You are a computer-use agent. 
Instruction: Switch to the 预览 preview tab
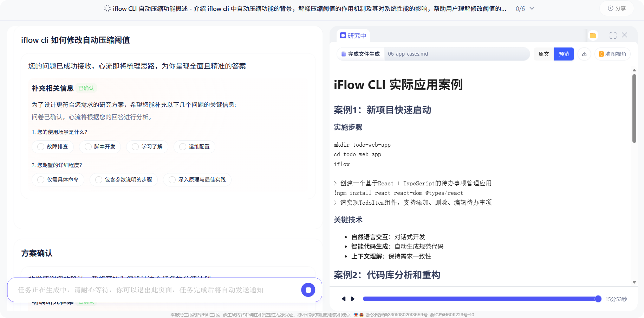point(564,54)
